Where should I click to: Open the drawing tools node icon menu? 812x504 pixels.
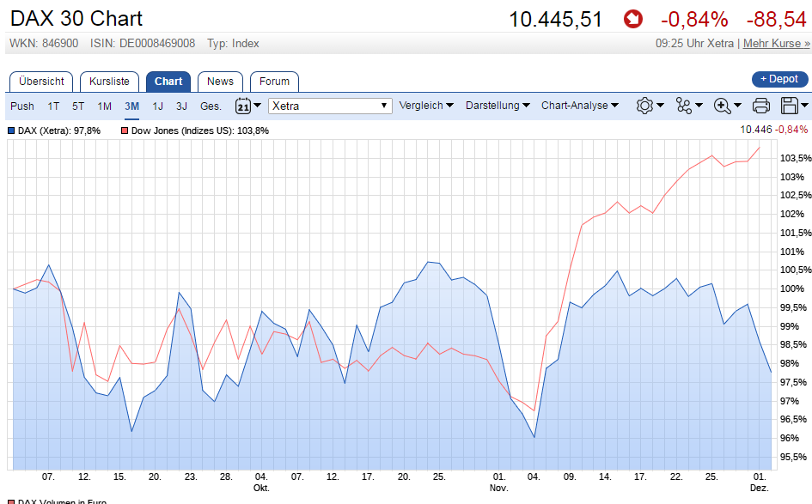click(x=689, y=106)
